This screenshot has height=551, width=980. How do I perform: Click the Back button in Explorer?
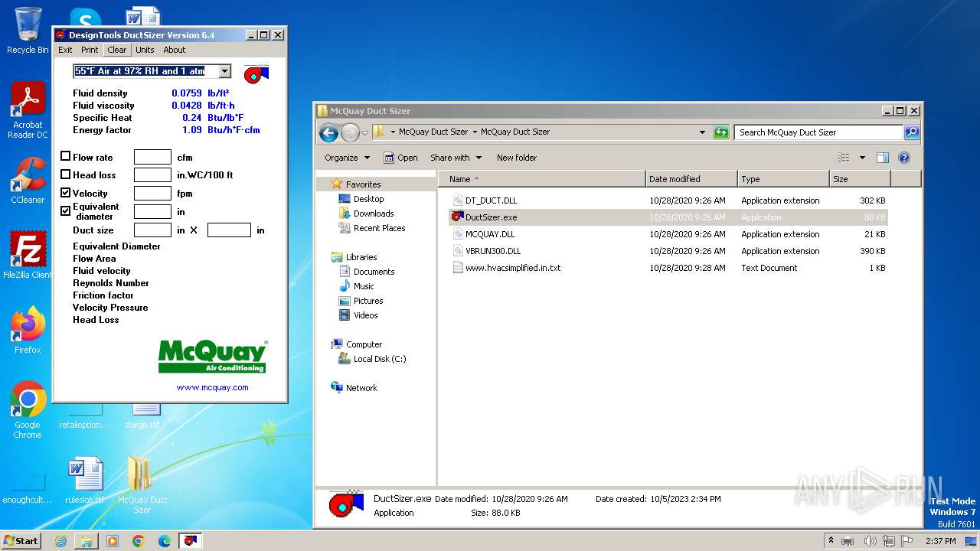[x=328, y=132]
